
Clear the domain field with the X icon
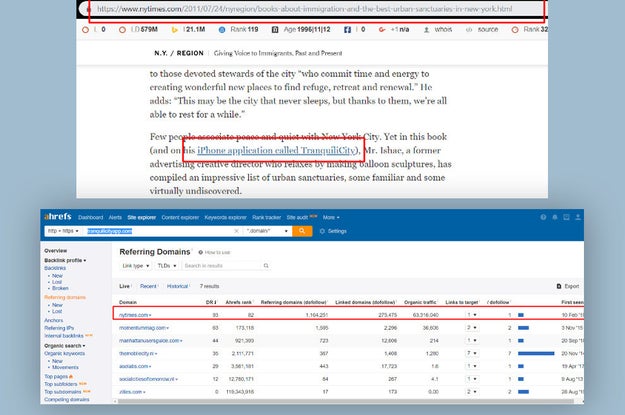click(236, 231)
